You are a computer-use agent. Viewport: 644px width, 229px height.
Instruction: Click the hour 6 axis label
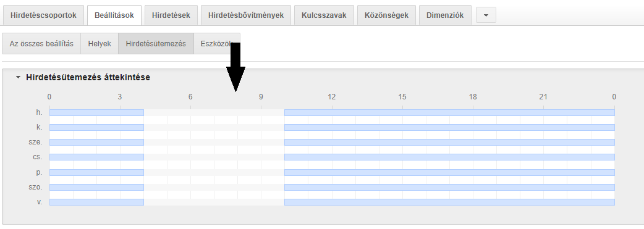coord(190,98)
